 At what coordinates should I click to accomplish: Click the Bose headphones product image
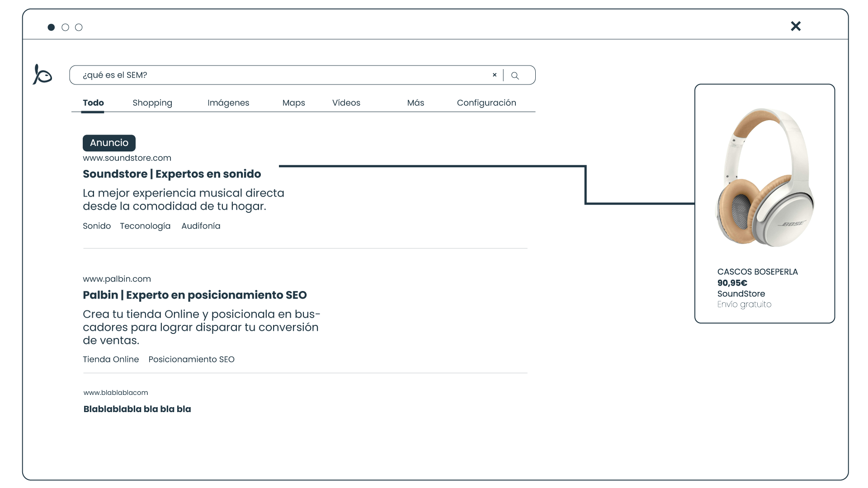tap(764, 178)
